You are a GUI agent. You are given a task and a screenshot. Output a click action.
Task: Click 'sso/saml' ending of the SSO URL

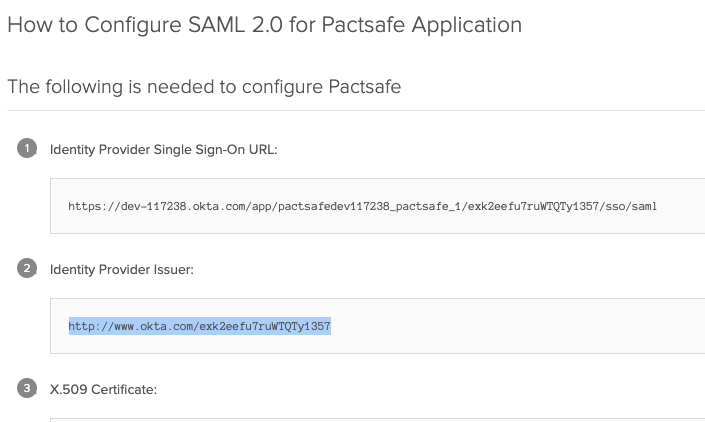click(631, 206)
